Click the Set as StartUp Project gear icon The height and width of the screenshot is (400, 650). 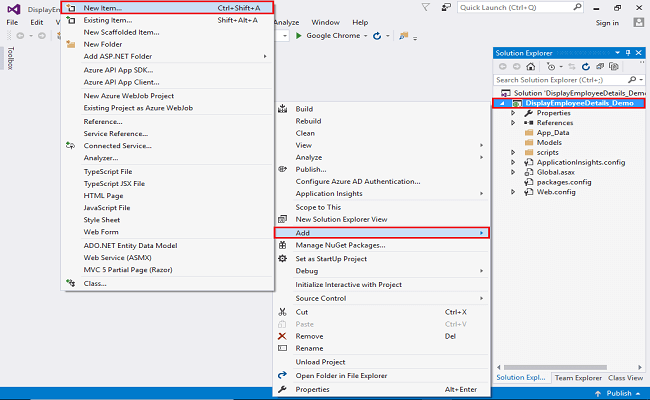[x=282, y=258]
